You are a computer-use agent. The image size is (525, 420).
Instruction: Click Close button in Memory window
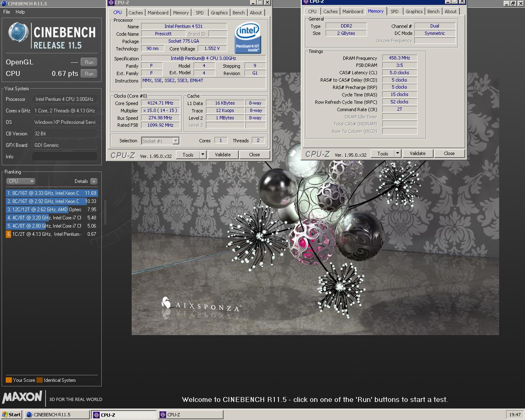point(449,153)
